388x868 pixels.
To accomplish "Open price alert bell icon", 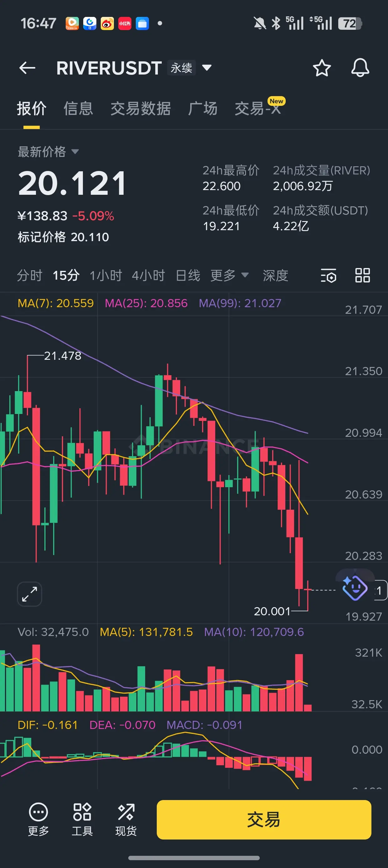I will pyautogui.click(x=360, y=68).
